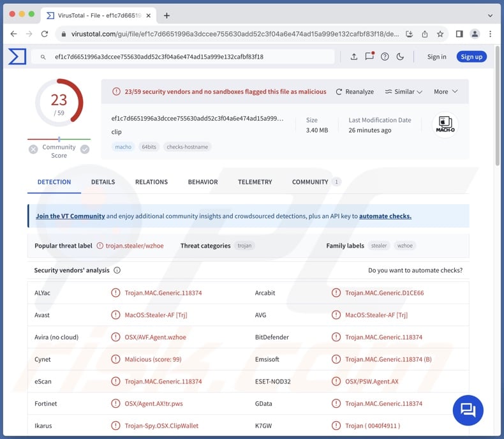Screen dimensions: 504x439
Task: Open the help question mark icon
Action: (385, 57)
